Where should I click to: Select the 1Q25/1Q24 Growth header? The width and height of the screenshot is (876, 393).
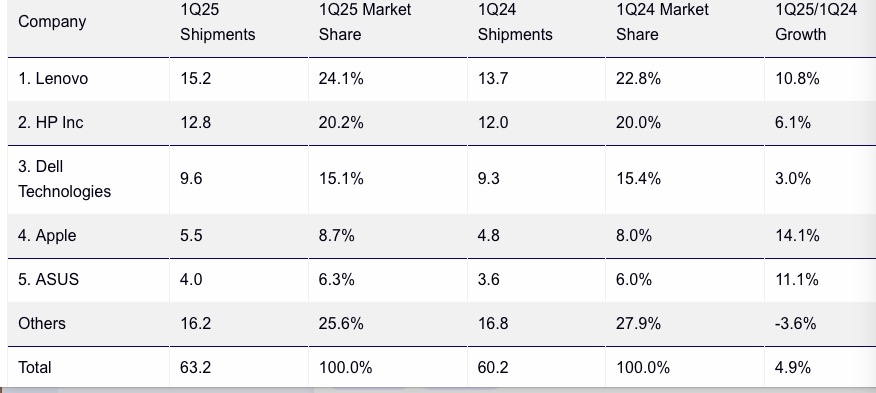pyautogui.click(x=816, y=22)
